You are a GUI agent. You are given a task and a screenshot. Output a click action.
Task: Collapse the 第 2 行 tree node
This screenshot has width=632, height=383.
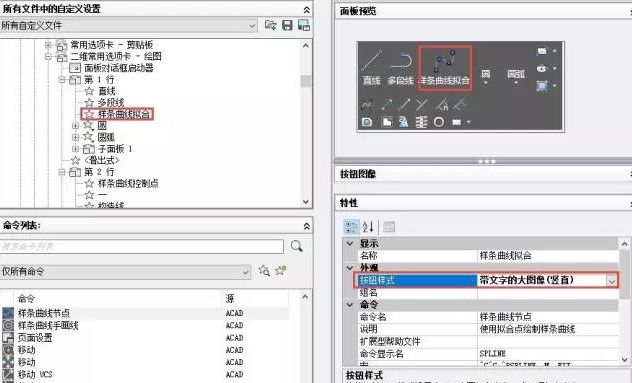click(x=62, y=172)
